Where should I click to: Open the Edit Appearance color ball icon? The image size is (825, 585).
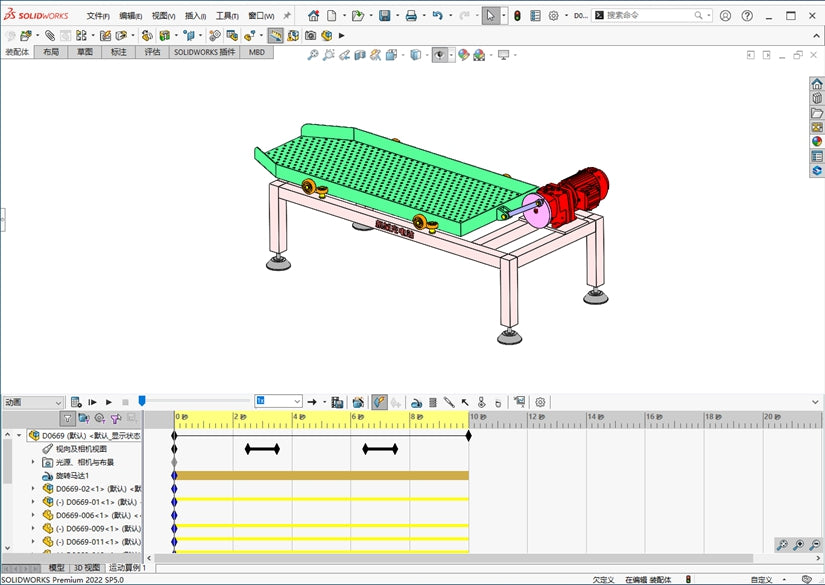[464, 55]
